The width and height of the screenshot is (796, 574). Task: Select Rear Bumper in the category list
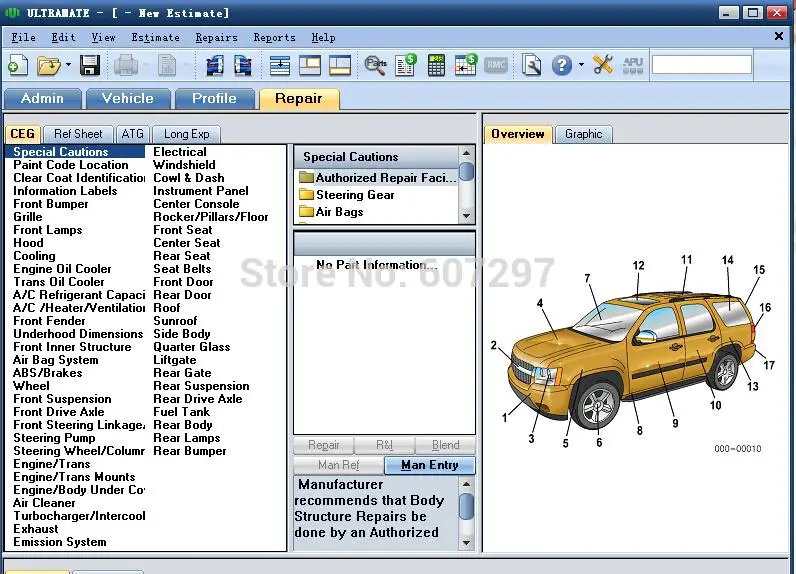tap(190, 451)
